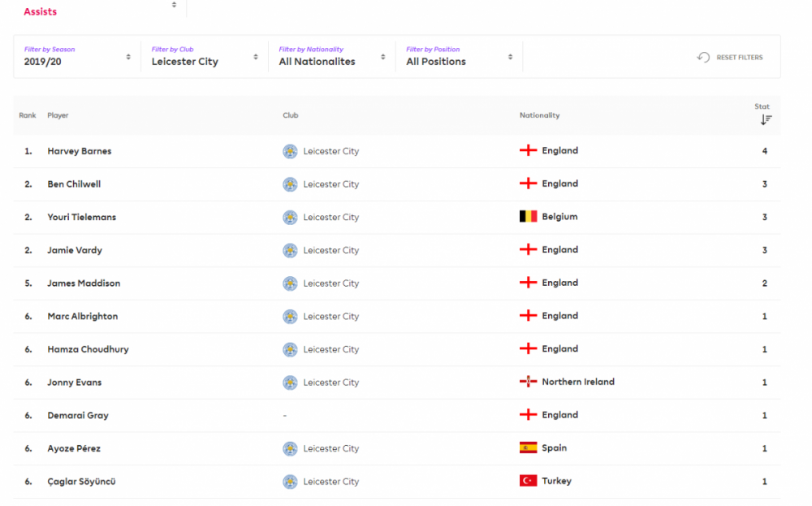Screen dimensions: 812x506
Task: Click the Nationality column header
Action: (540, 115)
